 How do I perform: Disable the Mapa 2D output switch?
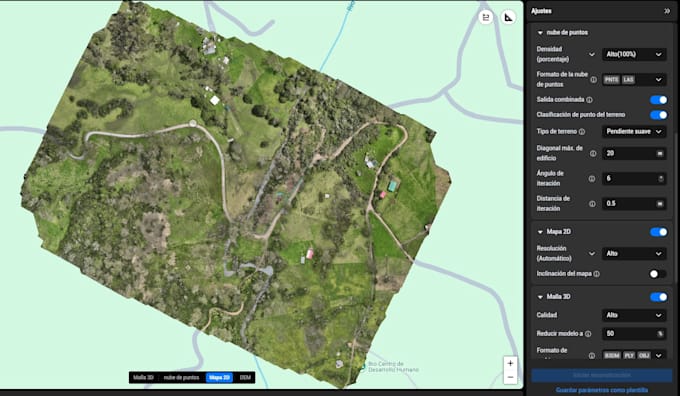point(658,232)
